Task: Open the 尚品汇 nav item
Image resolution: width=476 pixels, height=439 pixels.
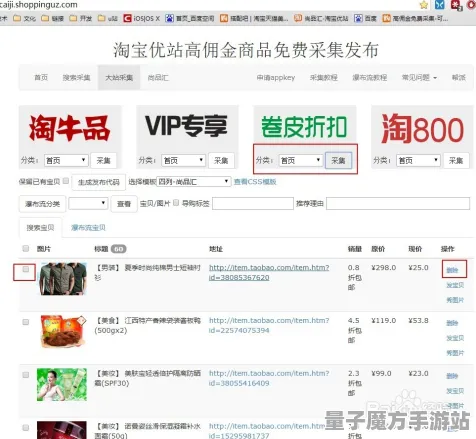Action: (x=158, y=78)
